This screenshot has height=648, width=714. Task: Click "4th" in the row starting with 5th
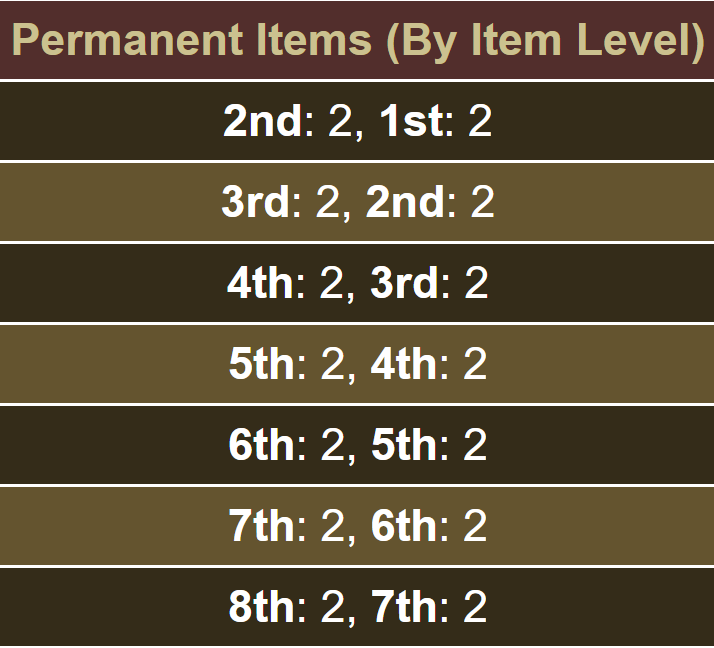(x=404, y=365)
